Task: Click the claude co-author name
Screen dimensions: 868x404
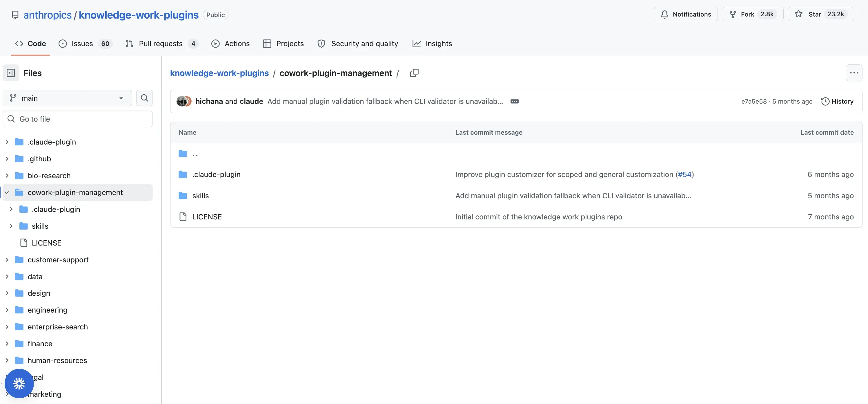Action: 251,102
